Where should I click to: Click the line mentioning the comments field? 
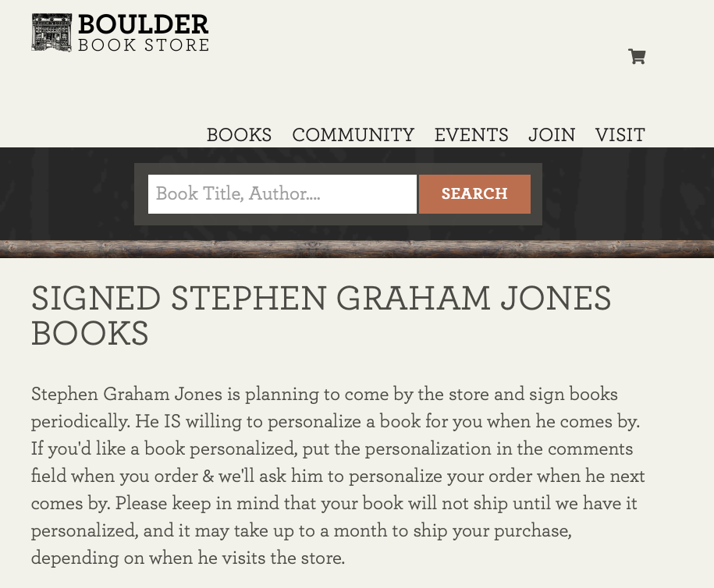pos(332,450)
